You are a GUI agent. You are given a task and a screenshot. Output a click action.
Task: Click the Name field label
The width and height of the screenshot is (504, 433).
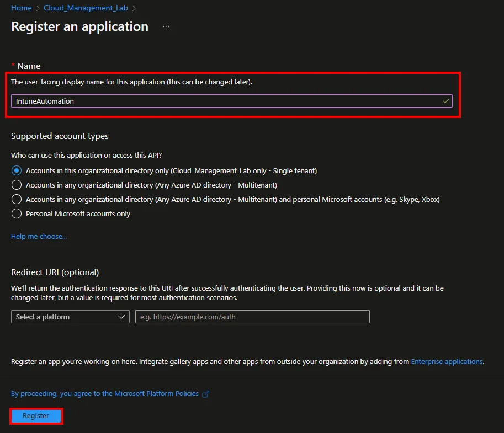point(29,66)
